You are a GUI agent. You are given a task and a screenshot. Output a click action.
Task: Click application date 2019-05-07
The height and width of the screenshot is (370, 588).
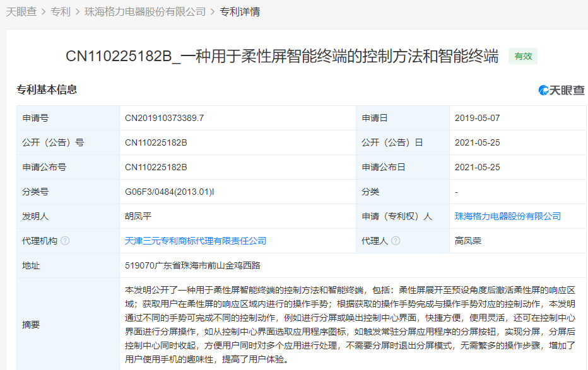(477, 118)
